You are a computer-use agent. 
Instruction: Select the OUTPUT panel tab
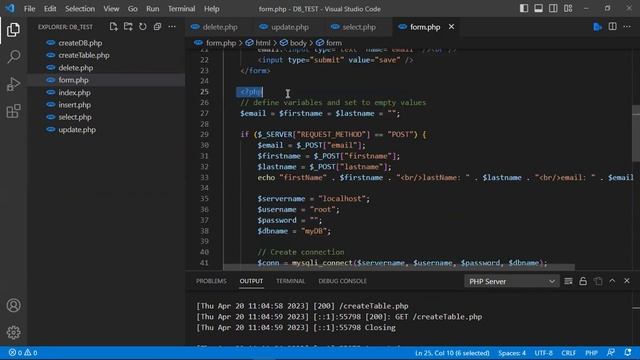coord(251,281)
